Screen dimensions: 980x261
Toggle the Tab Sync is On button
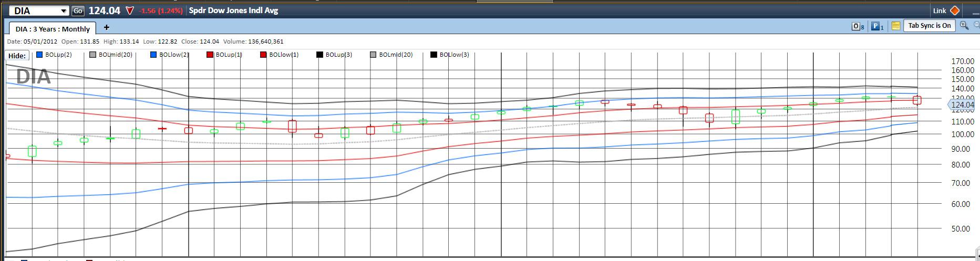pos(929,26)
